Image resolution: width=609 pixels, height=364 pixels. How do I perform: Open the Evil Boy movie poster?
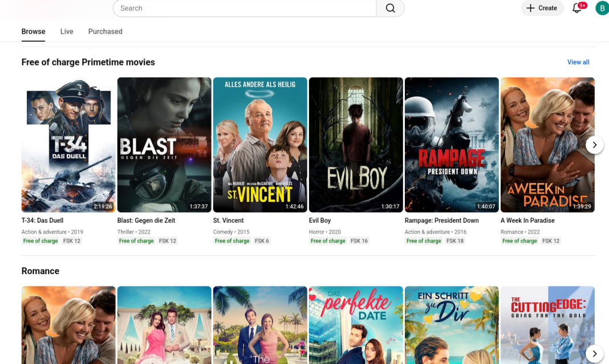356,145
